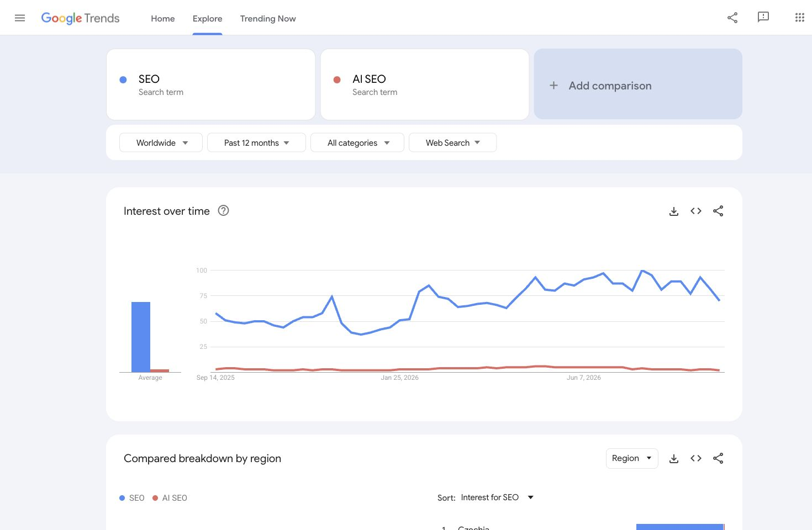Image resolution: width=812 pixels, height=530 pixels.
Task: Open the send feedback icon
Action: tap(763, 18)
